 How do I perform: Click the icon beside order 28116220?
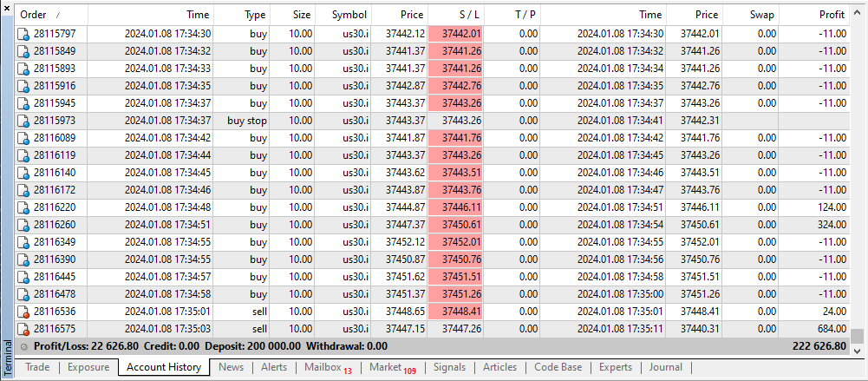tap(24, 207)
